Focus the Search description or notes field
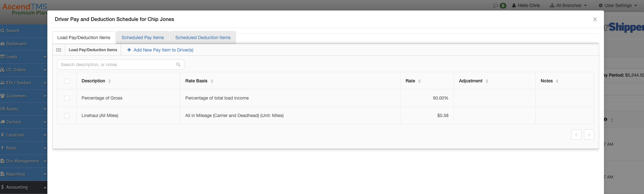Viewport: 644px width, 194px height. (121, 65)
